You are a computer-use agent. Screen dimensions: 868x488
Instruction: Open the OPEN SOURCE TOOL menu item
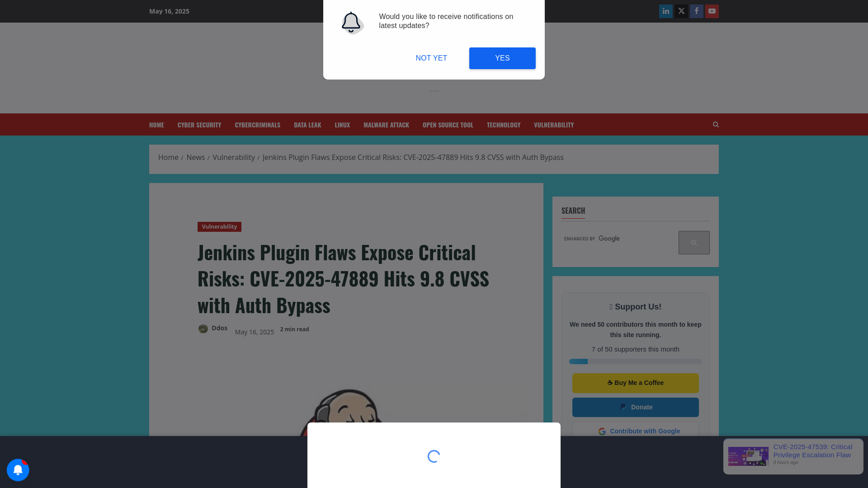448,125
